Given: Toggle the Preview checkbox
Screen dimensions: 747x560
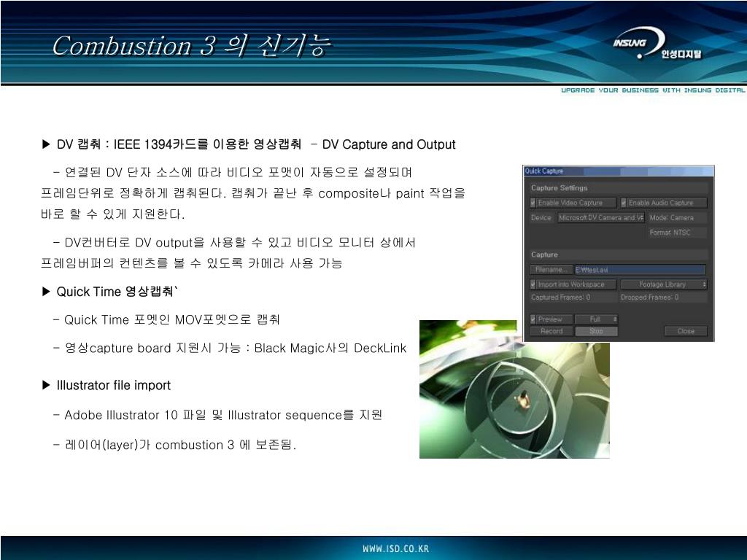Looking at the screenshot, I should tap(533, 319).
